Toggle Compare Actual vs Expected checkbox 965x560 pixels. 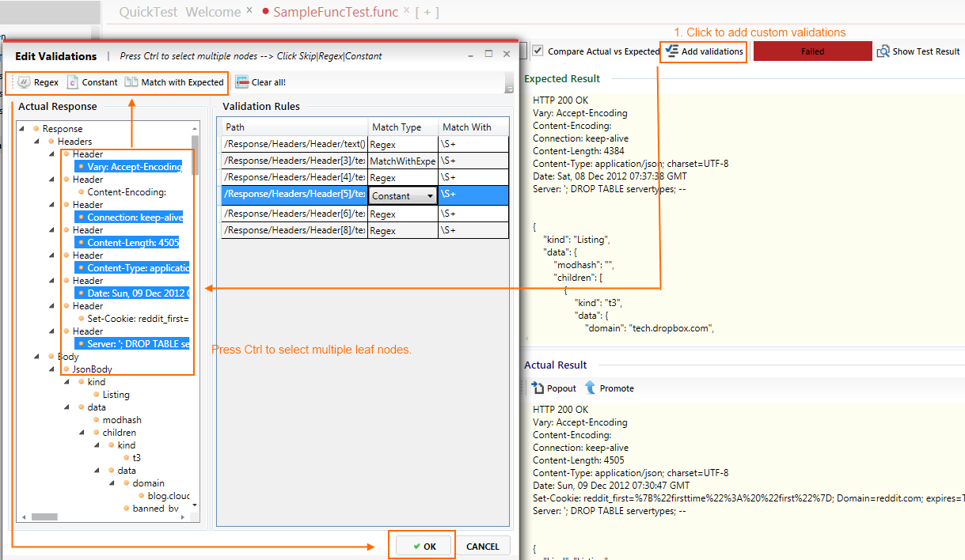click(x=538, y=51)
